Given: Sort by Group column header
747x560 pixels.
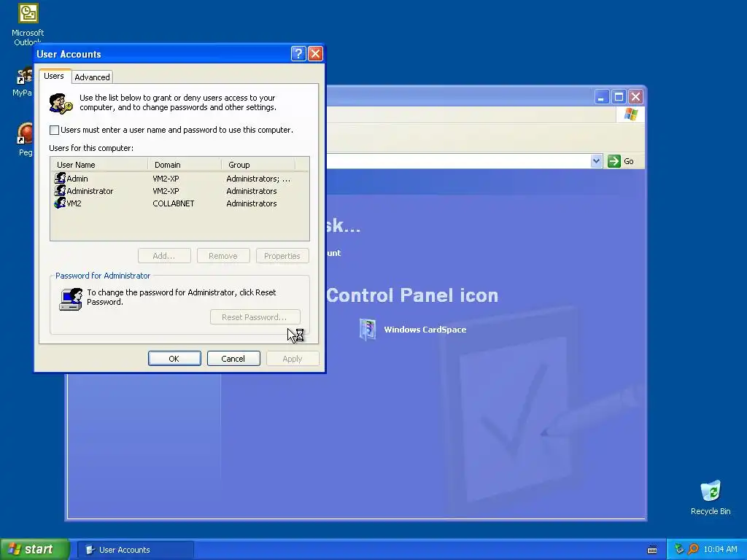Looking at the screenshot, I should click(258, 165).
